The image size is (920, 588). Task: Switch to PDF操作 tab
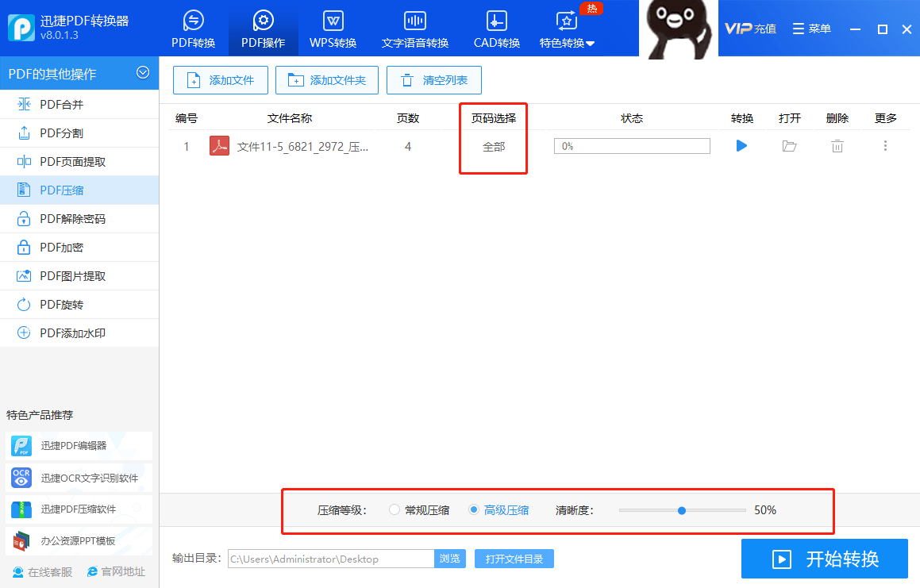[263, 29]
